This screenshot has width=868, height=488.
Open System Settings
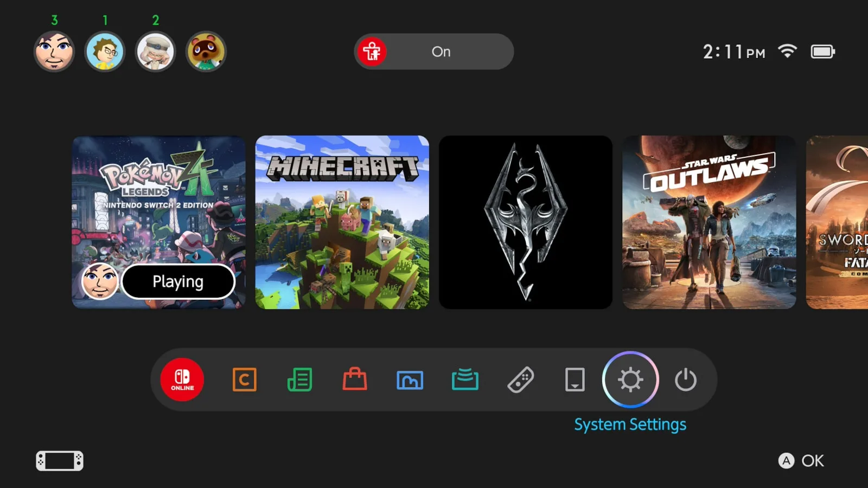[x=630, y=380]
